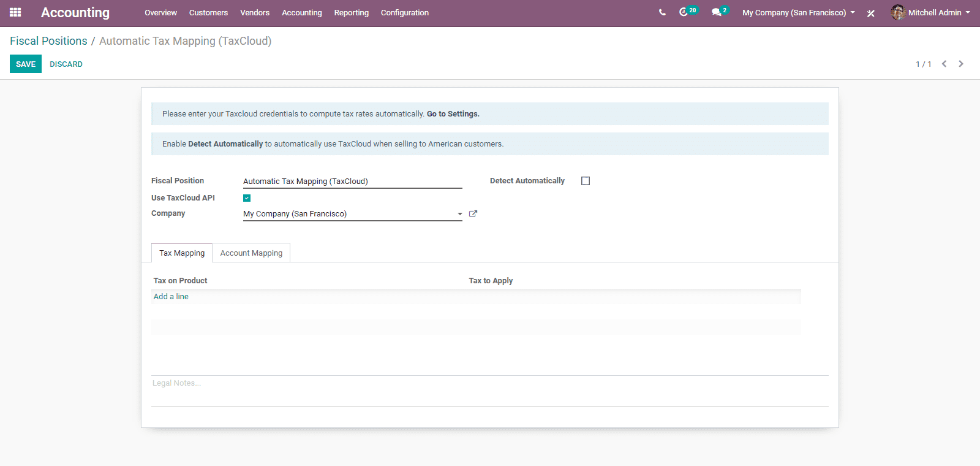Image resolution: width=980 pixels, height=466 pixels.
Task: Enable the Detect Automatically checkbox
Action: pos(586,181)
